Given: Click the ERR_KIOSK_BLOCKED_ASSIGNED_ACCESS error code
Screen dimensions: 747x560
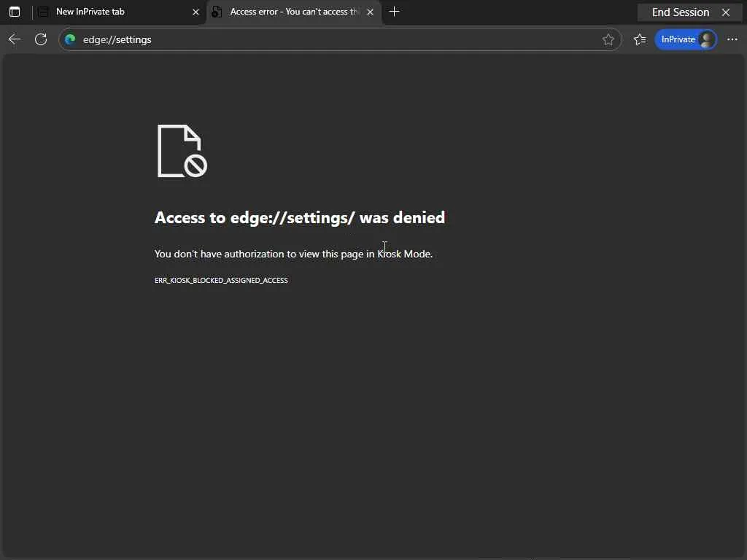Looking at the screenshot, I should [221, 280].
